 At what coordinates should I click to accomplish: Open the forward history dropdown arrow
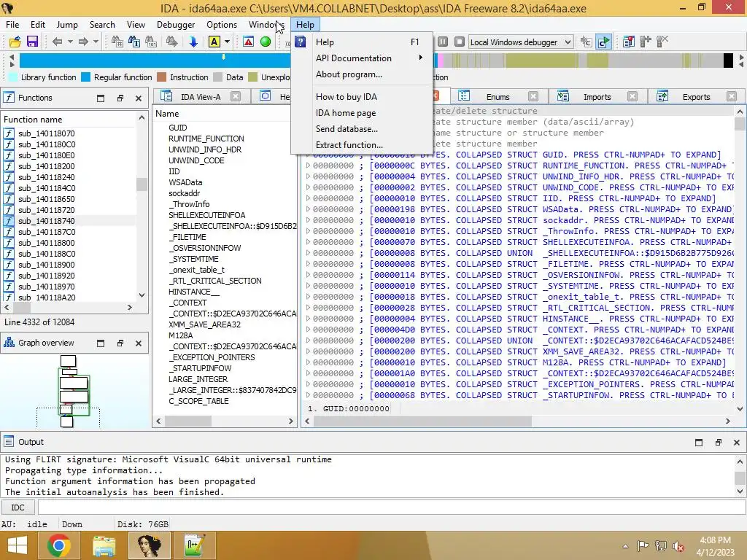pos(96,42)
